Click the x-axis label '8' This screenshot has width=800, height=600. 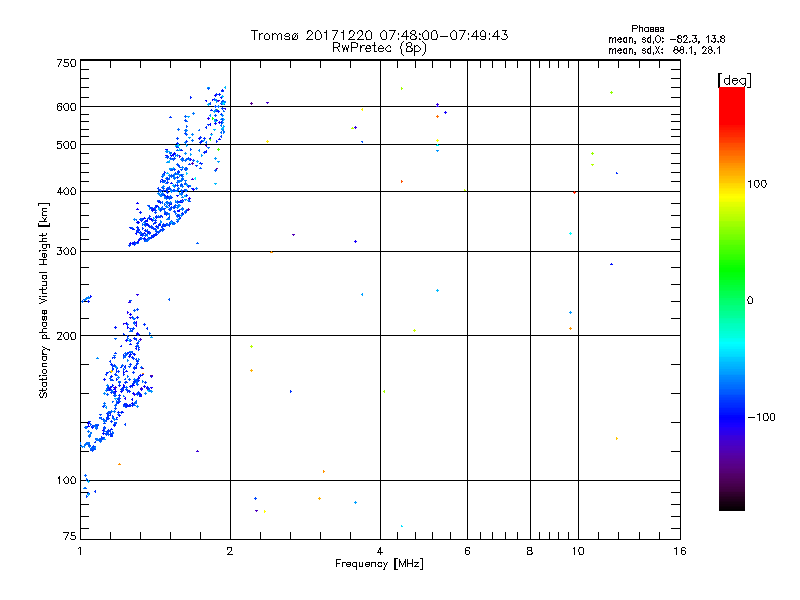[530, 551]
